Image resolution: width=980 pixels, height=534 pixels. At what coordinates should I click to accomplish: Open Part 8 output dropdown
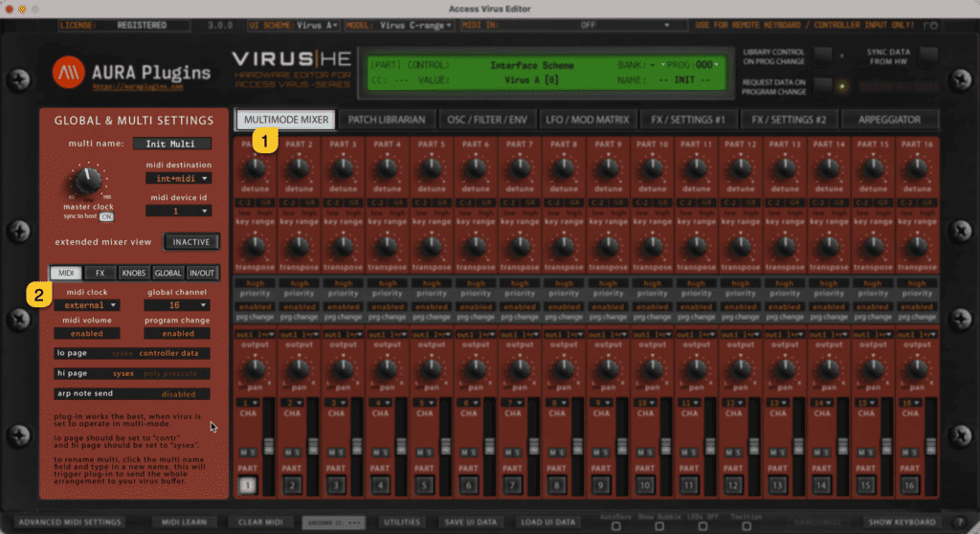pos(564,335)
